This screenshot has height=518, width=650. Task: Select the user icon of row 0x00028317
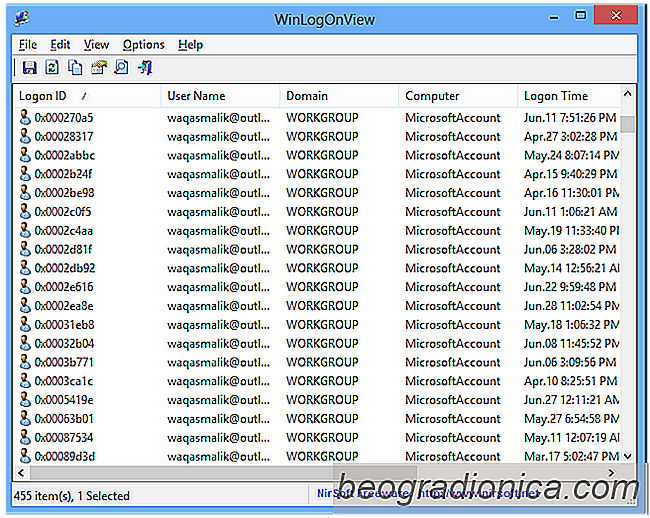tap(25, 136)
